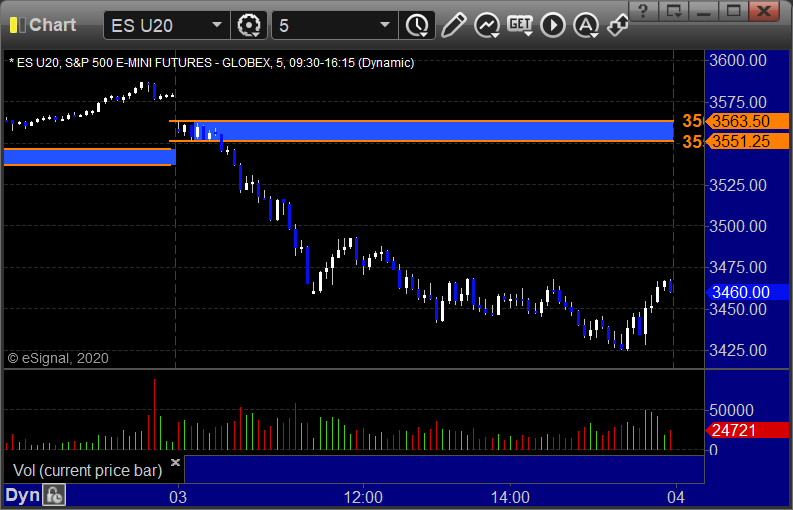Minimize the chart window
The width and height of the screenshot is (793, 510).
click(x=703, y=10)
